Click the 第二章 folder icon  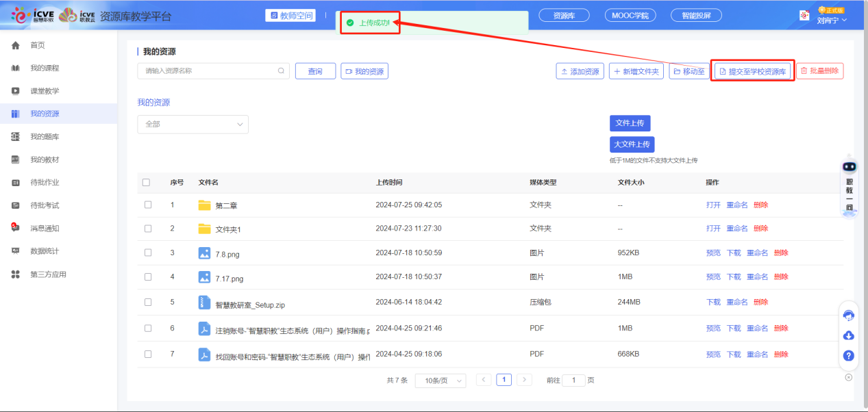click(204, 205)
